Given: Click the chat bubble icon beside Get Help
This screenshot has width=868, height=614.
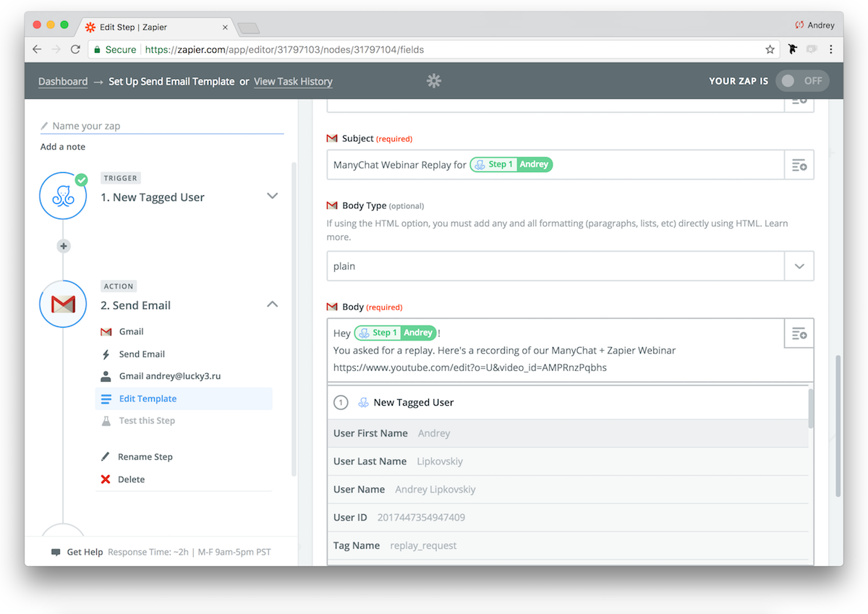Looking at the screenshot, I should coord(56,552).
